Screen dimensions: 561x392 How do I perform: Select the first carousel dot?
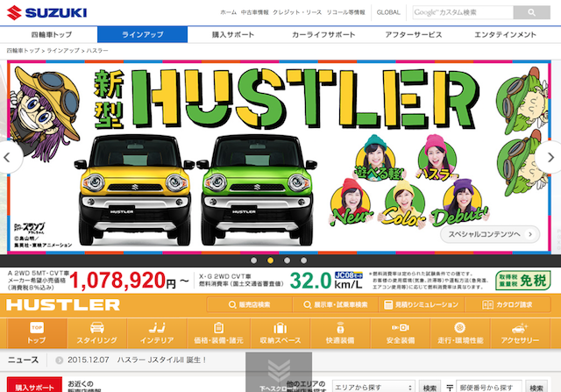253,260
